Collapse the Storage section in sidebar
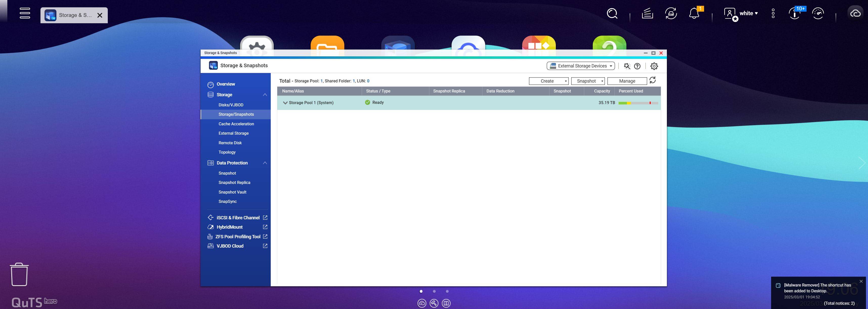Image resolution: width=868 pixels, height=309 pixels. [265, 95]
